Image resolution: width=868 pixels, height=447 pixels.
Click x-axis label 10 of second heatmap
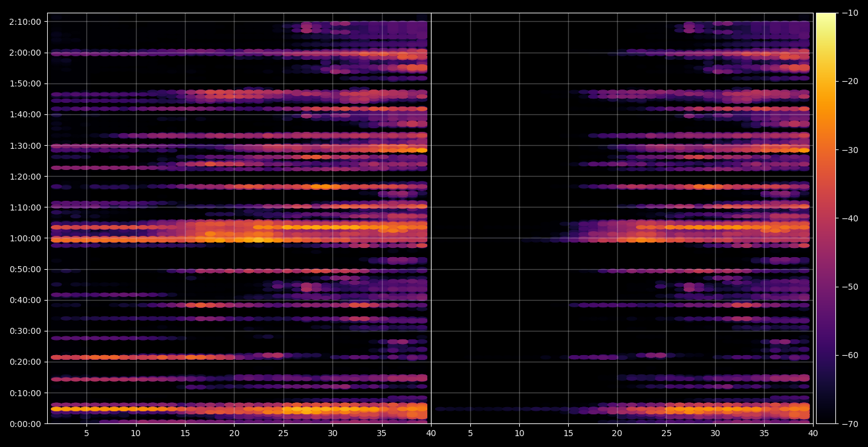point(519,433)
